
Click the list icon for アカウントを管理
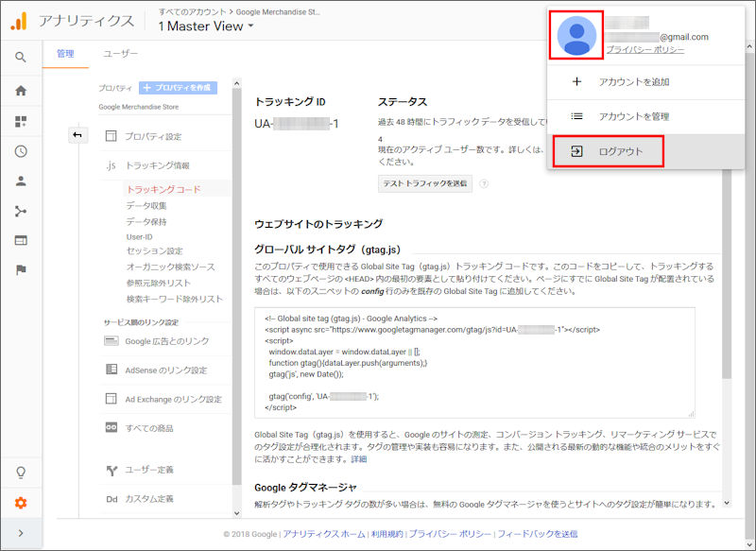pyautogui.click(x=576, y=116)
